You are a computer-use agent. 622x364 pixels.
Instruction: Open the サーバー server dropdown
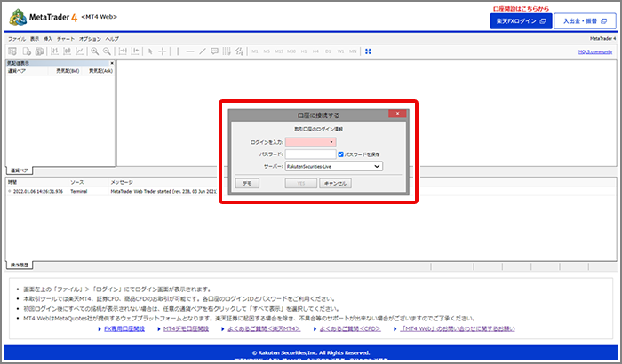pos(334,167)
